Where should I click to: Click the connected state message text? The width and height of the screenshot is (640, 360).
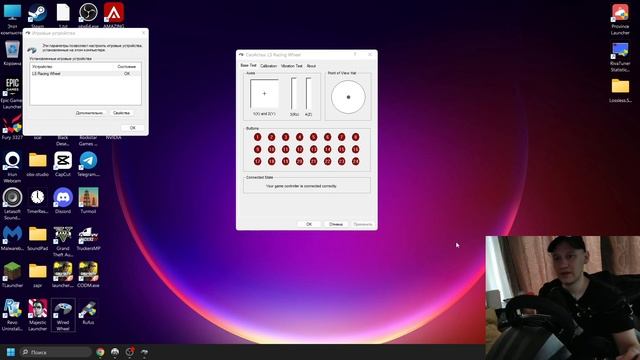pyautogui.click(x=301, y=186)
